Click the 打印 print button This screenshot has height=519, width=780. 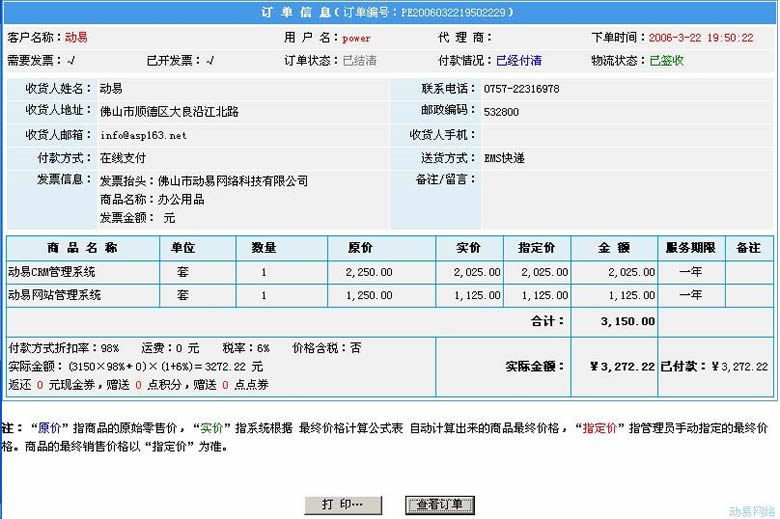coord(343,505)
